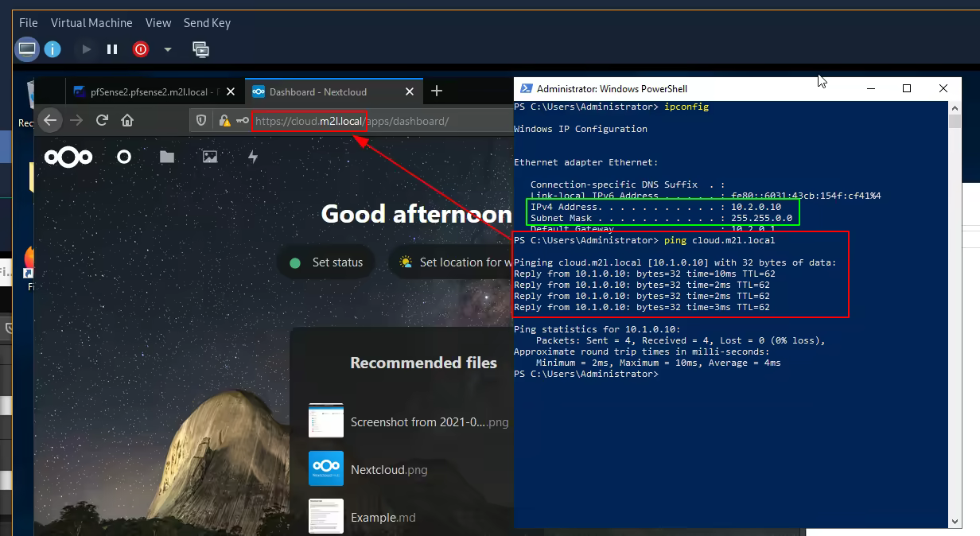Click the Nextcloud logo
This screenshot has height=536, width=980.
pyautogui.click(x=68, y=157)
